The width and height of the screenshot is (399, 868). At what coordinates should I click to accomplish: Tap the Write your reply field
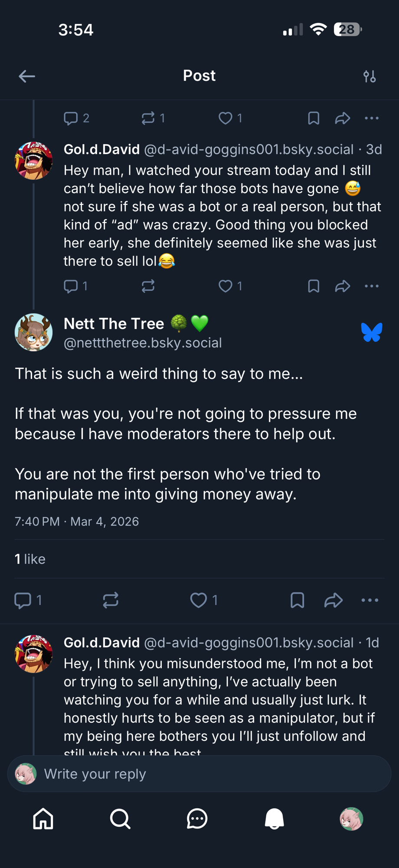point(199,774)
